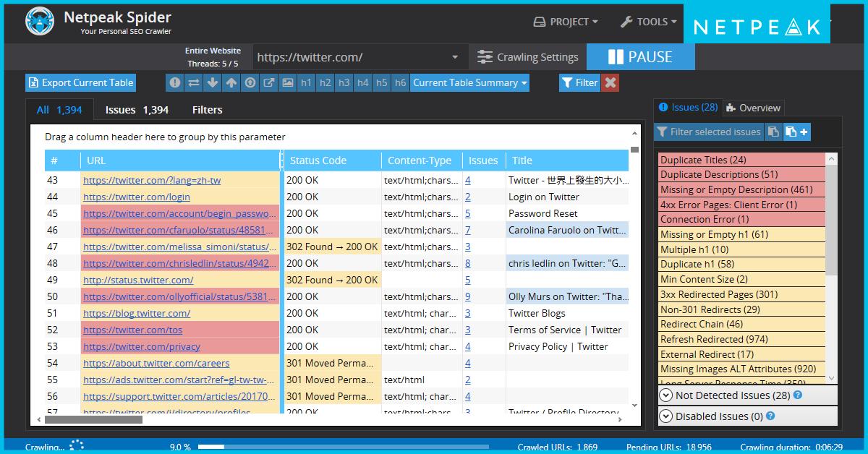Click the Netpeak Spider logo icon
Viewport: 868px width, 454px height.
click(40, 21)
